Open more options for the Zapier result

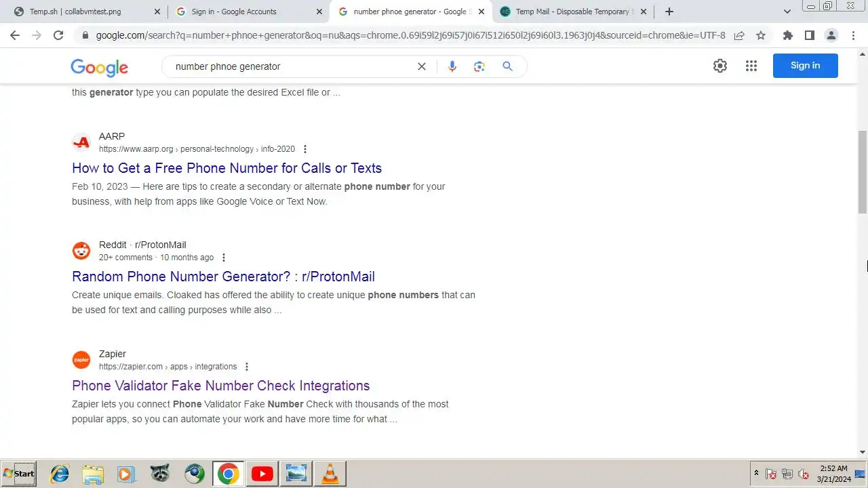pyautogui.click(x=247, y=367)
